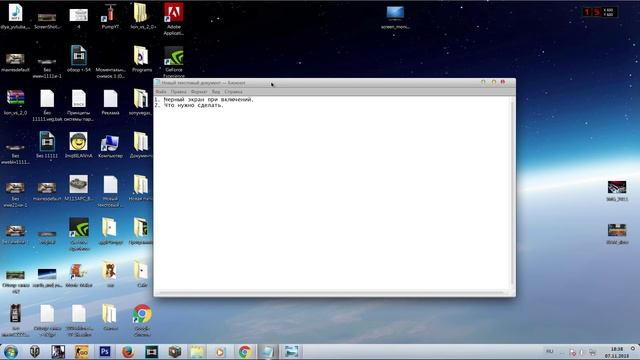Click the Notepad horizontal scrollbar

click(332, 293)
